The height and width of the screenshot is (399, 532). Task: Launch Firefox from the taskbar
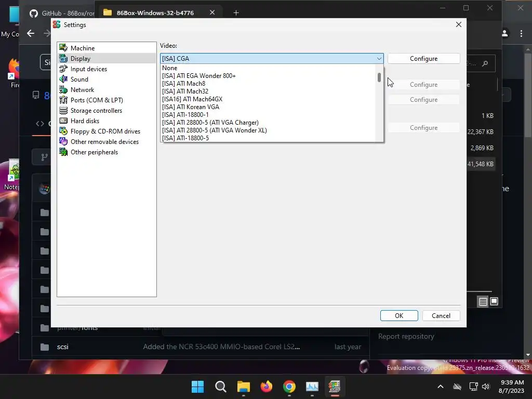(267, 387)
